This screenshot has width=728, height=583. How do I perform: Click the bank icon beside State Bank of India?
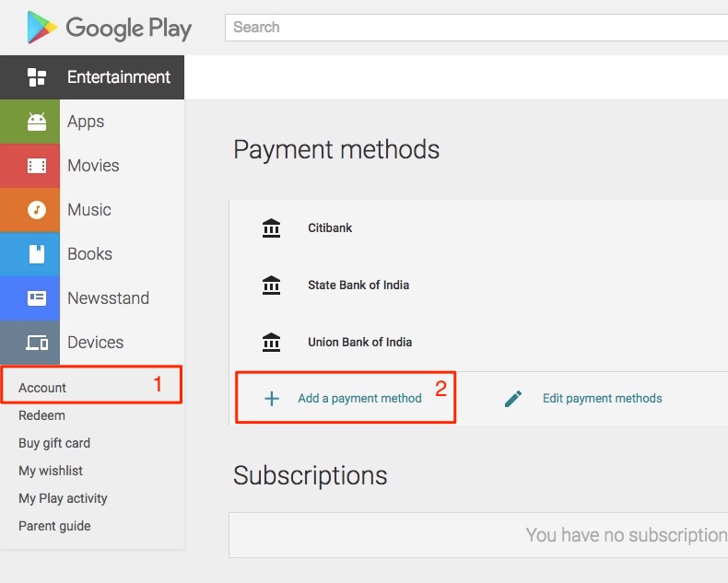271,285
